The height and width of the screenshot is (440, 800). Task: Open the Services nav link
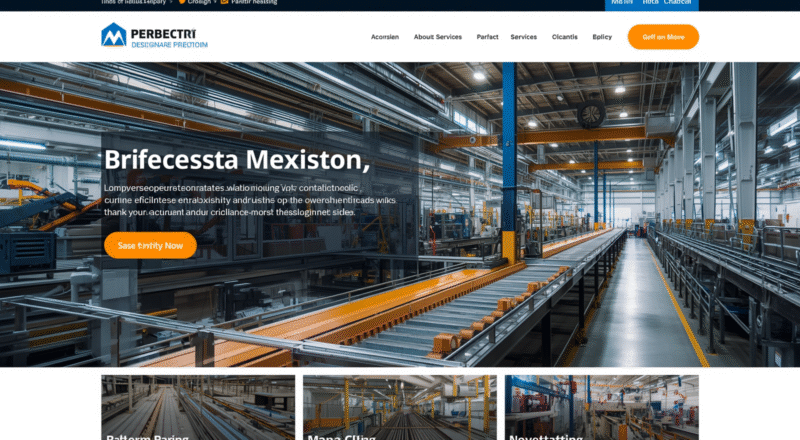[x=523, y=37]
